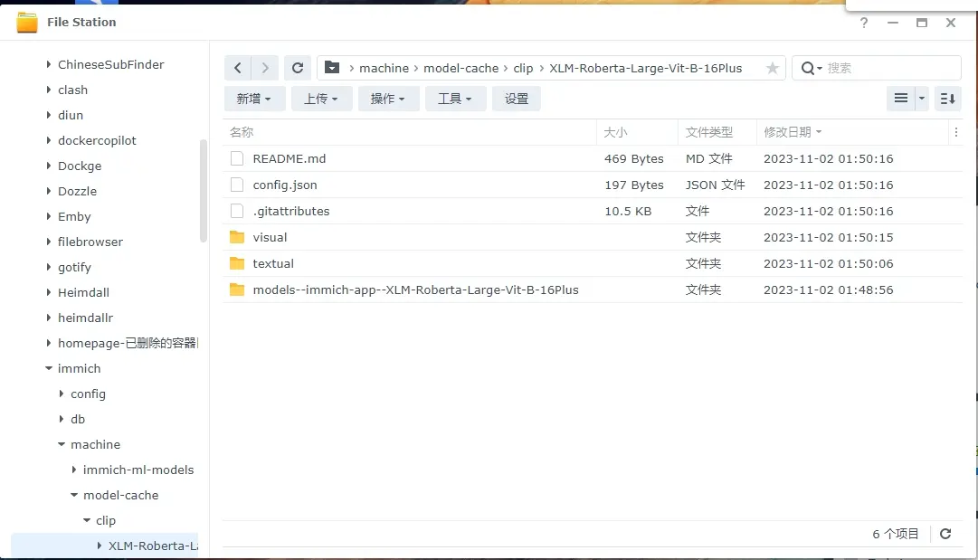
Task: Collapse the machine folder node
Action: tap(62, 444)
